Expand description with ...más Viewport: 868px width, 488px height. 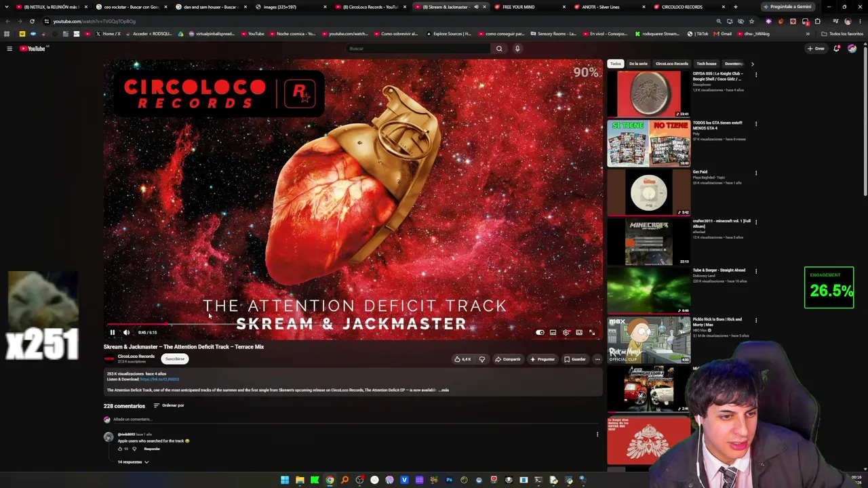tap(443, 390)
